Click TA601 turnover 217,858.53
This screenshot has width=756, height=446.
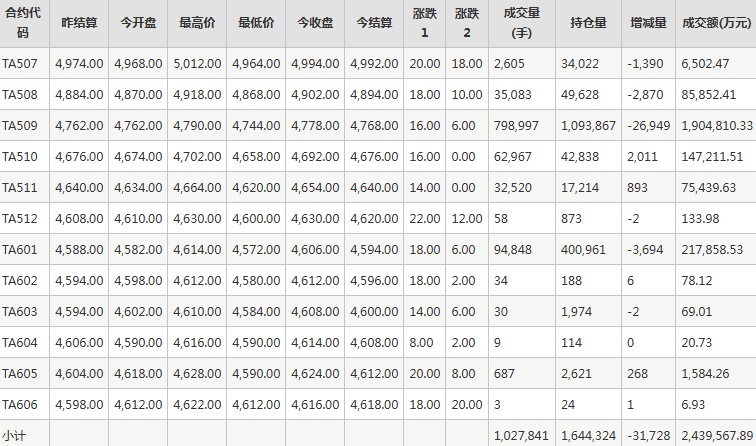(x=712, y=250)
